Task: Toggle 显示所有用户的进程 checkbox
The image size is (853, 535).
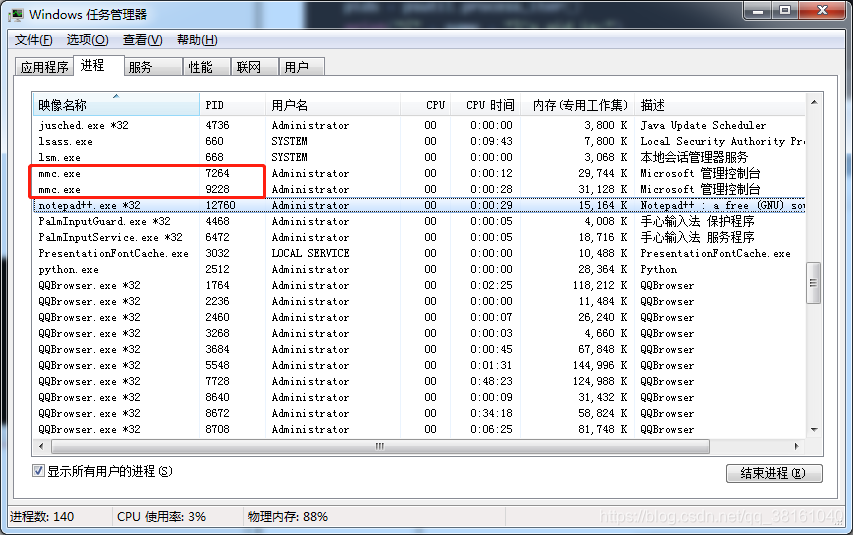Action: [x=38, y=471]
